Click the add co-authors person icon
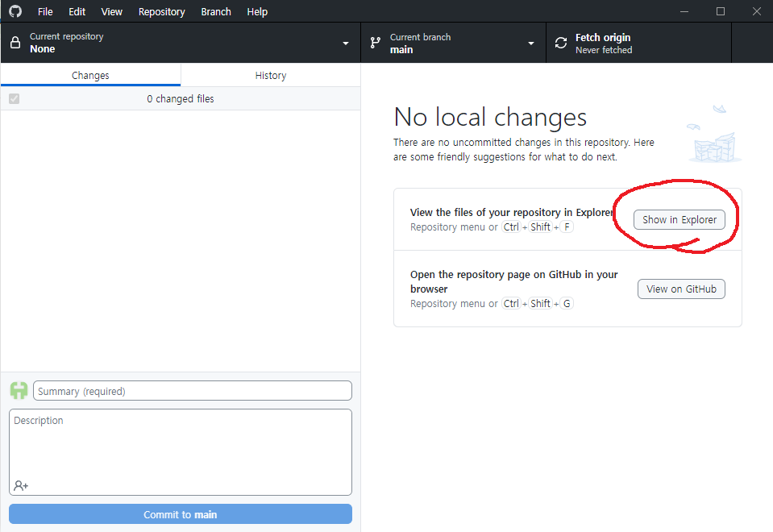 tap(21, 486)
